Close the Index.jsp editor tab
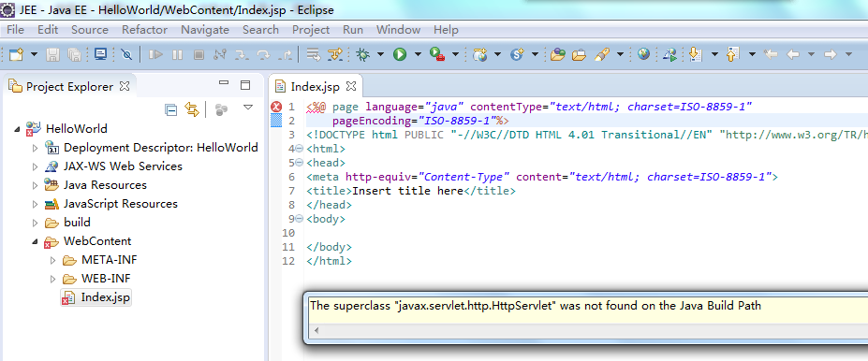The width and height of the screenshot is (868, 361). click(x=350, y=86)
